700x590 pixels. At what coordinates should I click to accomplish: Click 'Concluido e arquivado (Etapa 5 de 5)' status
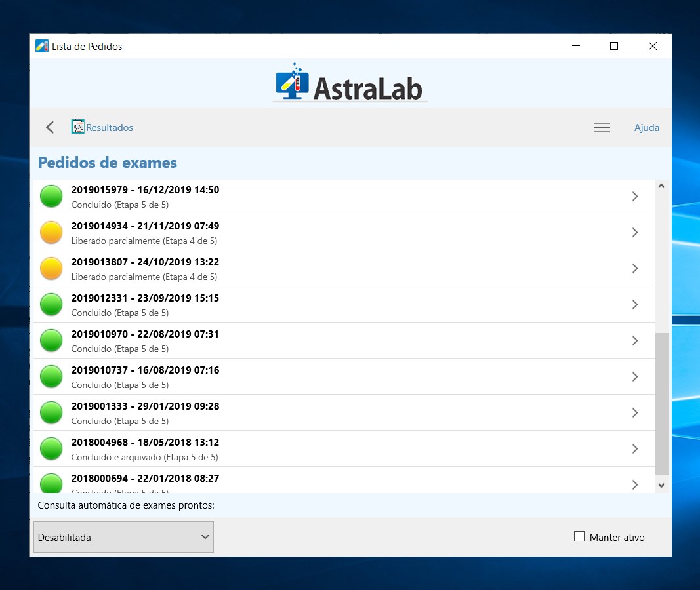pyautogui.click(x=144, y=457)
